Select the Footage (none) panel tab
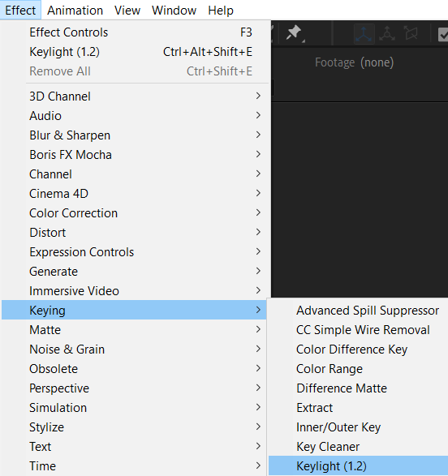The height and width of the screenshot is (476, 448). tap(354, 62)
